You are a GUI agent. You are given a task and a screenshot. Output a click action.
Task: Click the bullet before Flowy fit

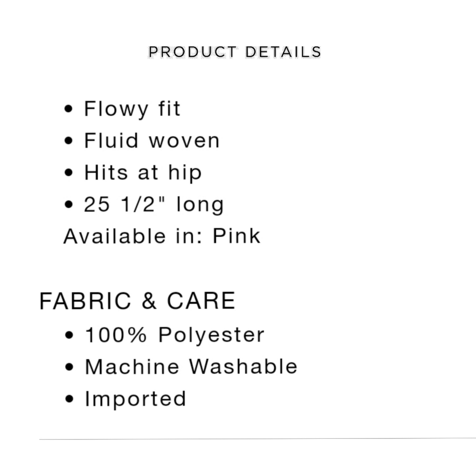tap(69, 109)
